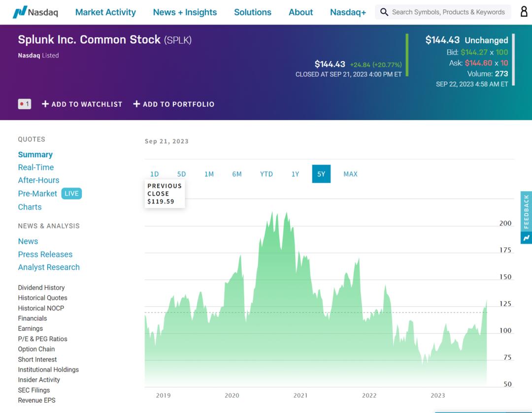
Task: Click the chart date Sep 21, 2023
Action: (166, 141)
